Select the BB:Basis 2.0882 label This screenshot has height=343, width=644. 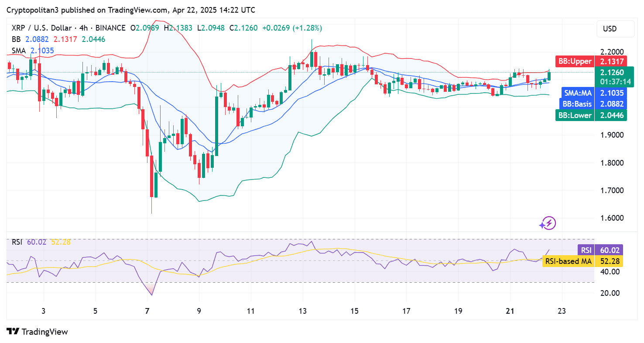pyautogui.click(x=577, y=104)
